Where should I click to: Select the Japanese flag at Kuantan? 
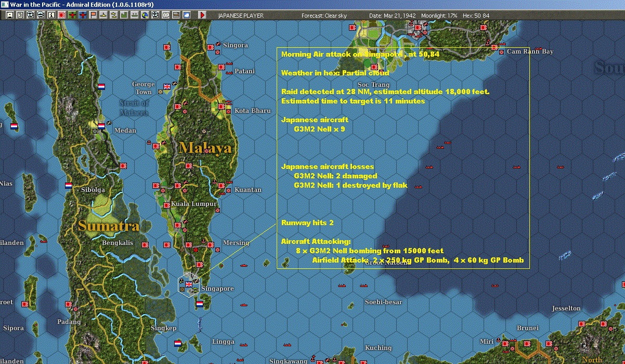point(222,185)
